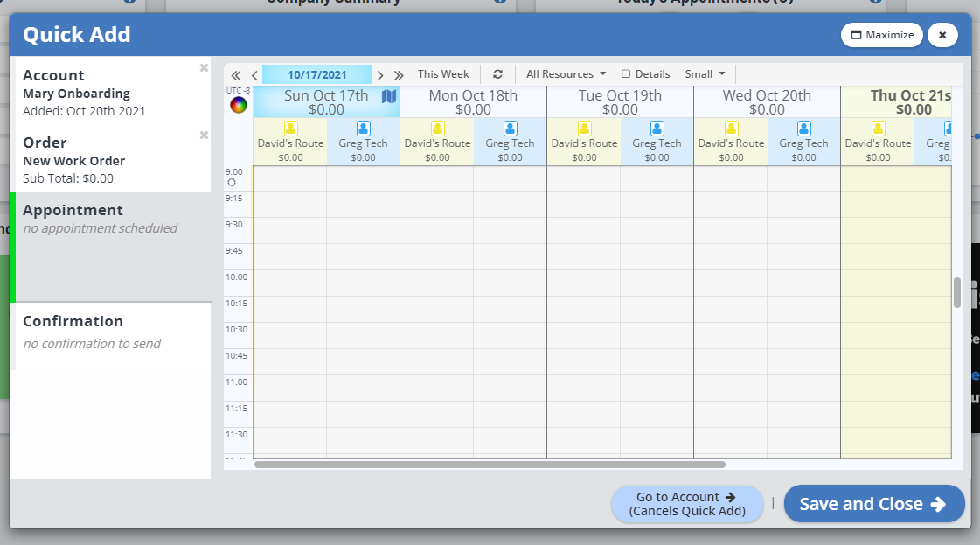This screenshot has height=545, width=980.
Task: Click David's Route icon under Sunday
Action: (290, 129)
